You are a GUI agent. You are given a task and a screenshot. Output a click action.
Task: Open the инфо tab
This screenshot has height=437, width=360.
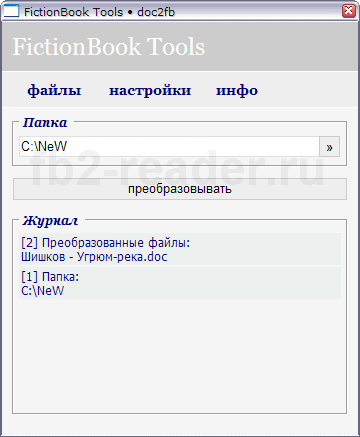pos(237,90)
